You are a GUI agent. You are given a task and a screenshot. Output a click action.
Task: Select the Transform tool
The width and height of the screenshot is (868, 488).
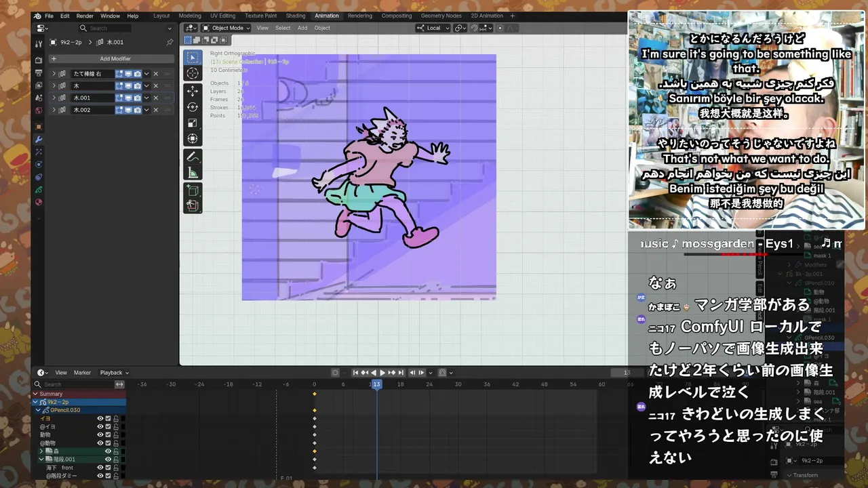pyautogui.click(x=193, y=138)
